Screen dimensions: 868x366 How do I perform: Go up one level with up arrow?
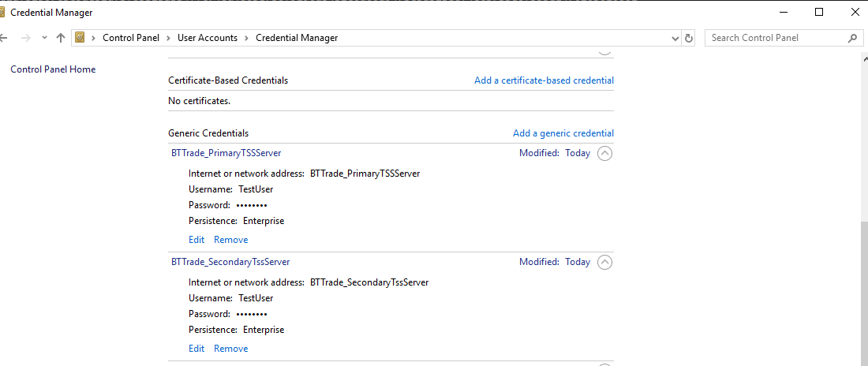pyautogui.click(x=61, y=38)
